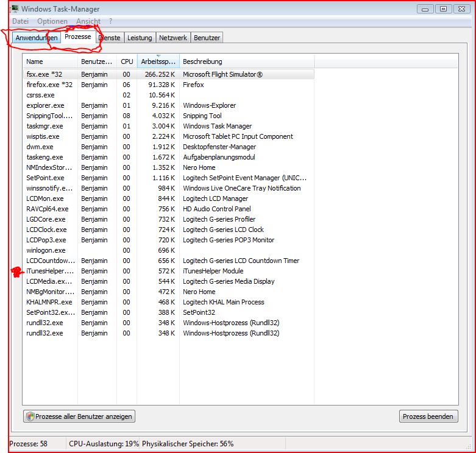Open the Leistung tab

tap(140, 38)
